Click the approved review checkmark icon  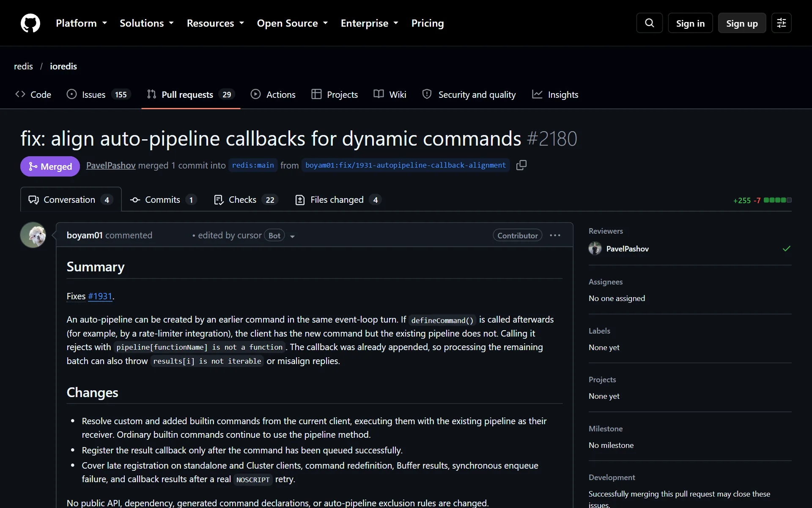(x=786, y=248)
